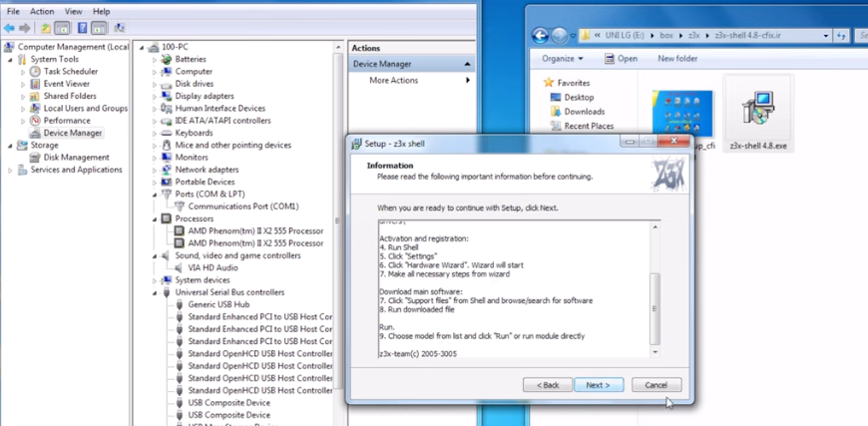868x426 pixels.
Task: Click the Forward arrow in Computer Management toolbar
Action: pos(24,28)
